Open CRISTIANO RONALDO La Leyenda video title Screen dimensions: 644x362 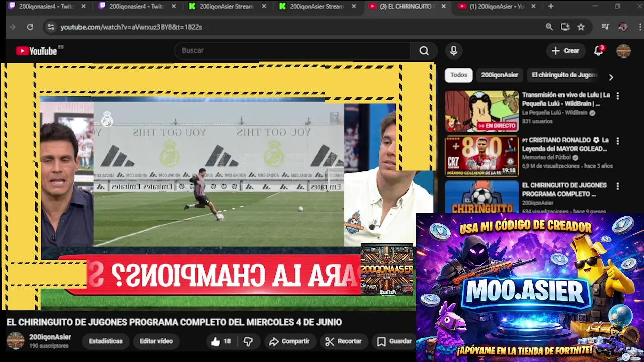(565, 144)
